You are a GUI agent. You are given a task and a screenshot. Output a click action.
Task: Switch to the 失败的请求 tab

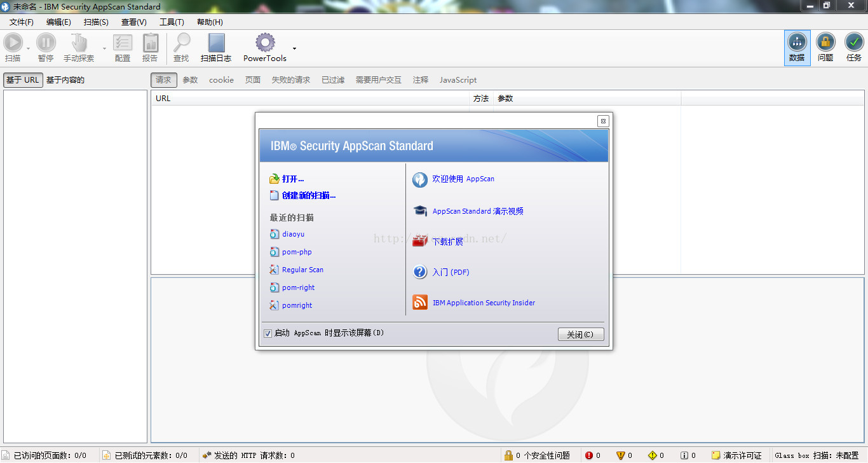pyautogui.click(x=291, y=80)
